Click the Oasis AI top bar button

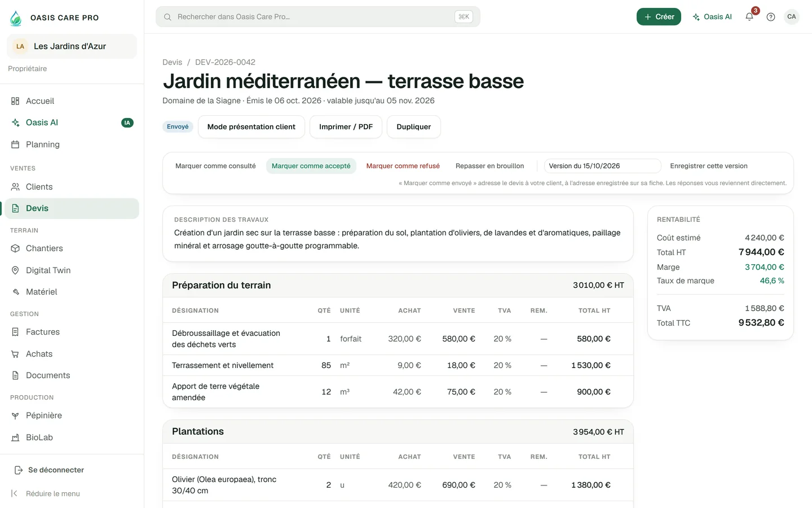click(x=712, y=17)
